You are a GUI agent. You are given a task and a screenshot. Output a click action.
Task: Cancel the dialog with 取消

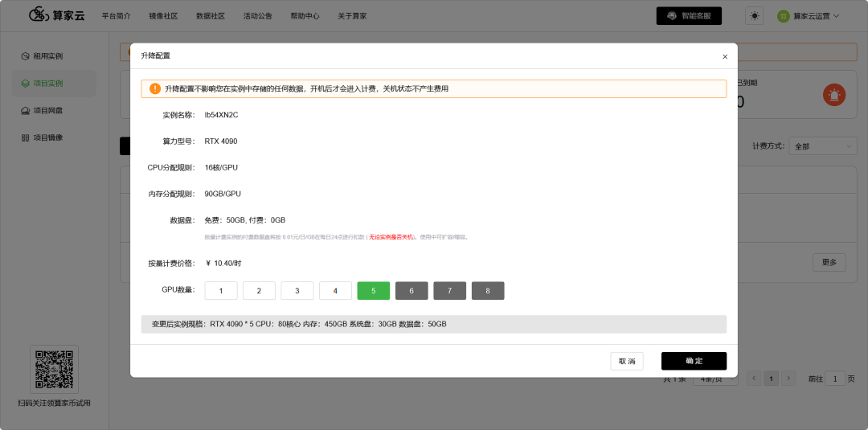627,361
